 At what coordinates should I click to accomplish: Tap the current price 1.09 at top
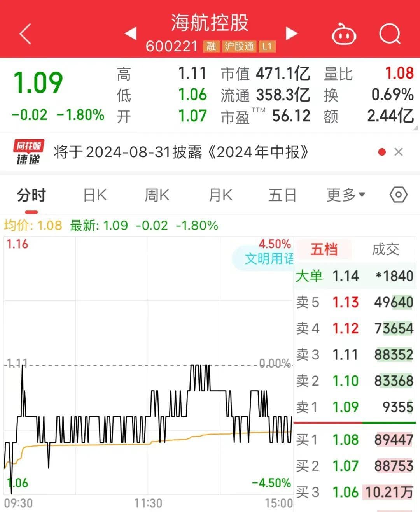pos(38,83)
